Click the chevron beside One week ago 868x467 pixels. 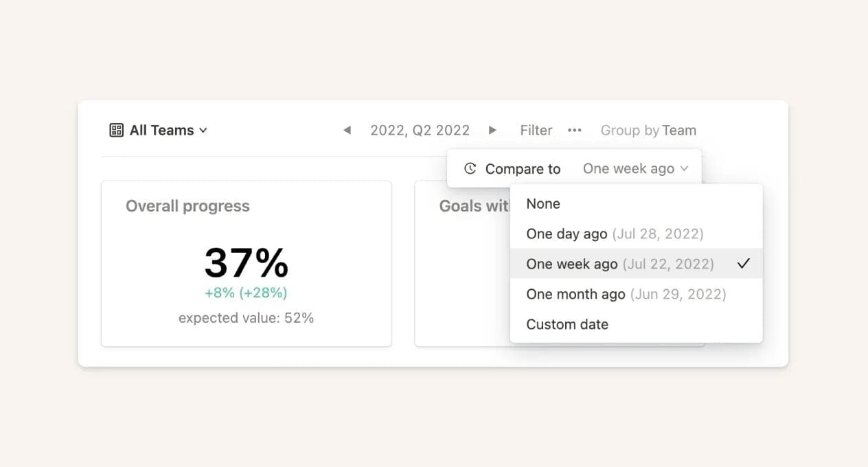[x=685, y=168]
